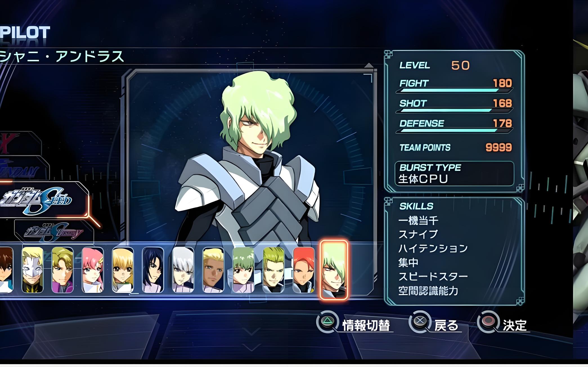Click the down chevron below portrait panel
The width and height of the screenshot is (588, 367).
pos(252,332)
